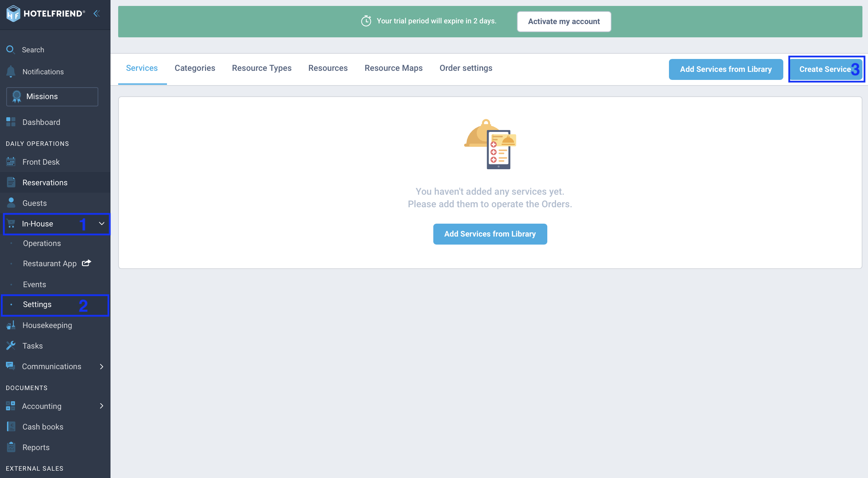
Task: Click the Reservations document icon
Action: coord(11,182)
